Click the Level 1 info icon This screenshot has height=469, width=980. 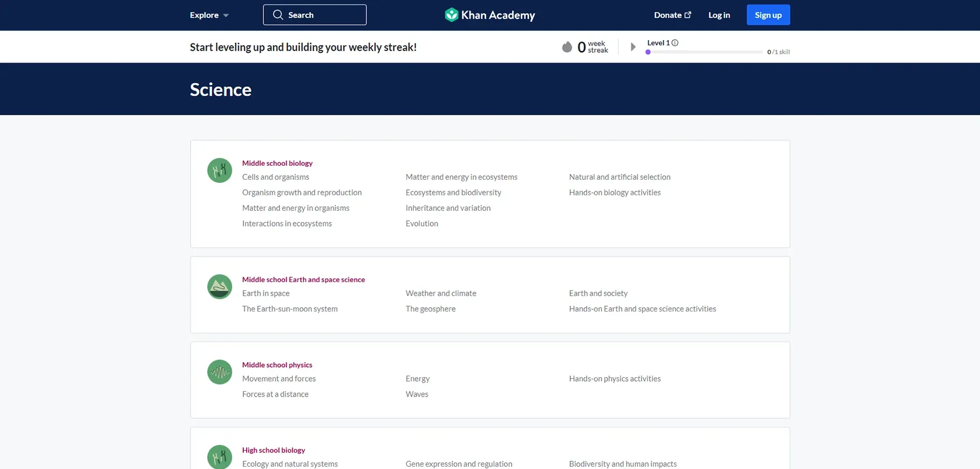pyautogui.click(x=675, y=43)
